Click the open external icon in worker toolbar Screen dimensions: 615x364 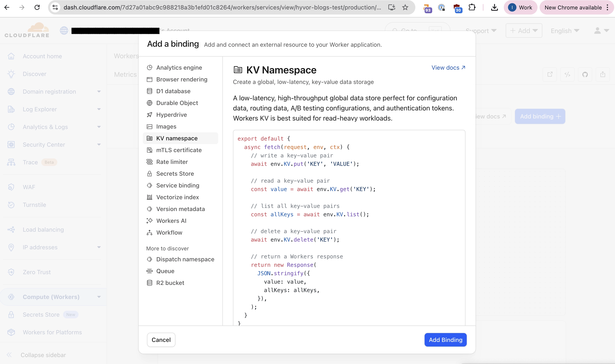point(549,74)
